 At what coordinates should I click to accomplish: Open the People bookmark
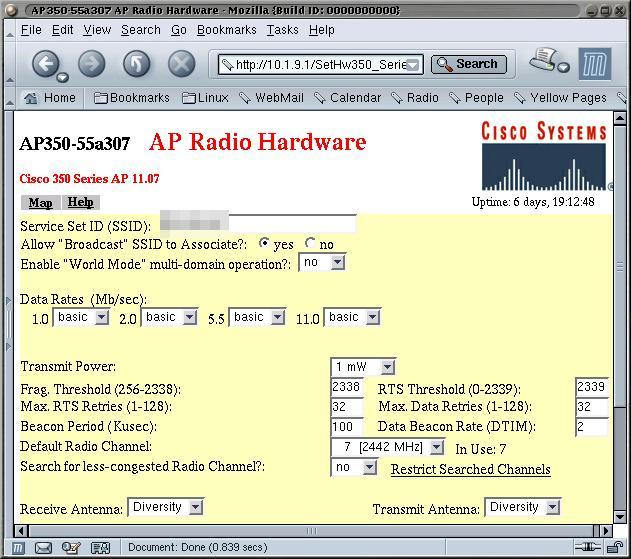point(476,98)
